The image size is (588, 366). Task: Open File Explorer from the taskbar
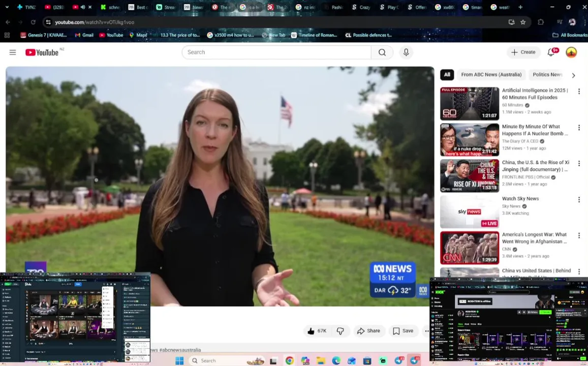(321, 360)
